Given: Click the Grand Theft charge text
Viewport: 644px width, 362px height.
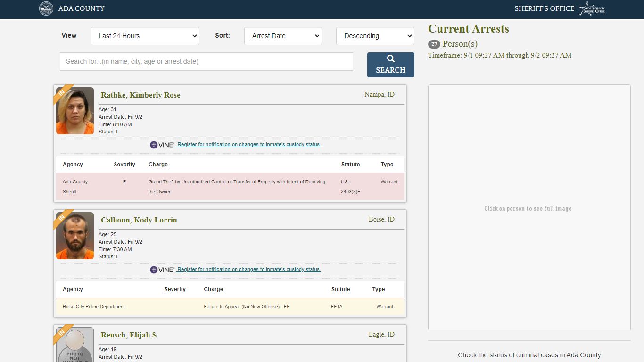Looking at the screenshot, I should click(237, 187).
